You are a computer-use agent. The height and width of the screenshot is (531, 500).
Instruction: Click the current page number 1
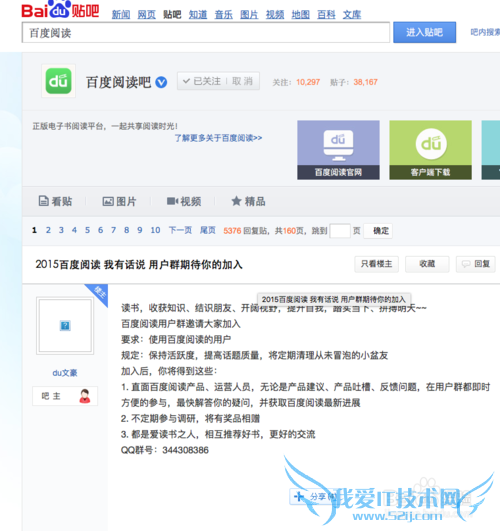(x=34, y=230)
